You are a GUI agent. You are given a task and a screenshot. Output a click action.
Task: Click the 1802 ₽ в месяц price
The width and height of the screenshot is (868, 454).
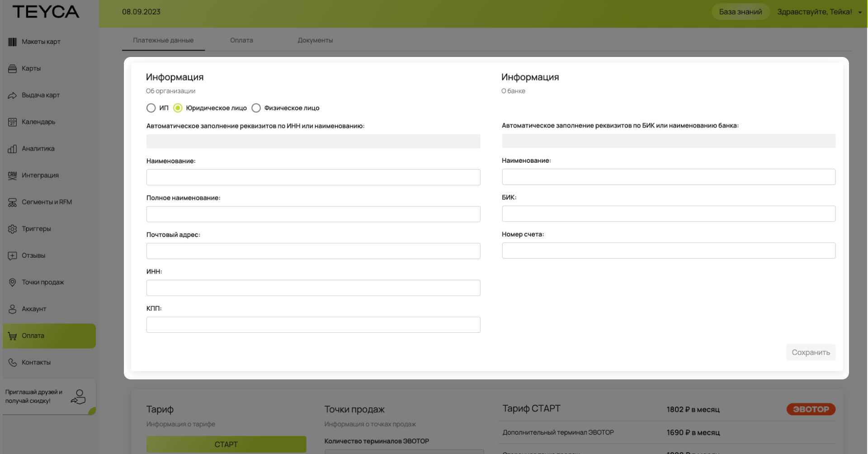point(693,410)
